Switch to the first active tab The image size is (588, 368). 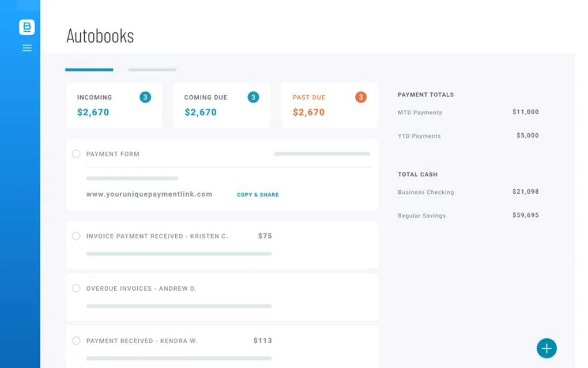(89, 70)
